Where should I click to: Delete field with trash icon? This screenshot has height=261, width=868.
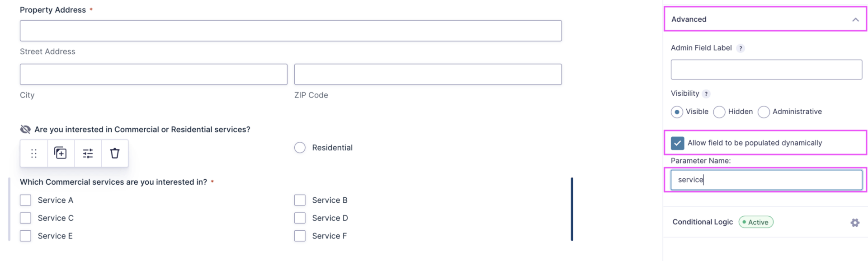(x=115, y=154)
